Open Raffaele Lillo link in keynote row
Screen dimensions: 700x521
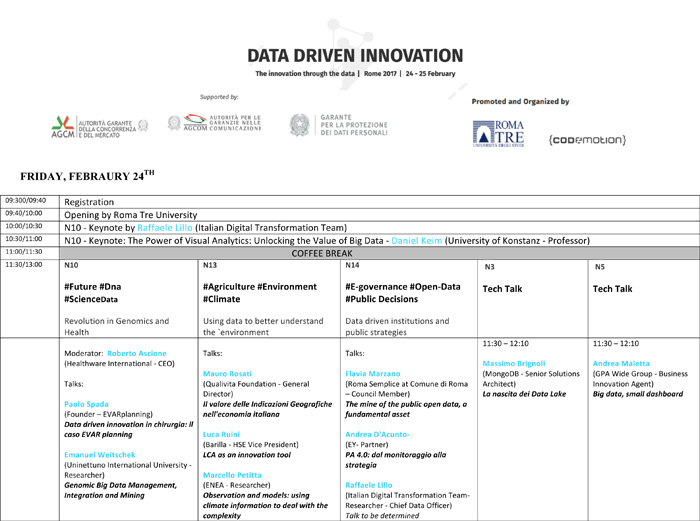tap(165, 228)
